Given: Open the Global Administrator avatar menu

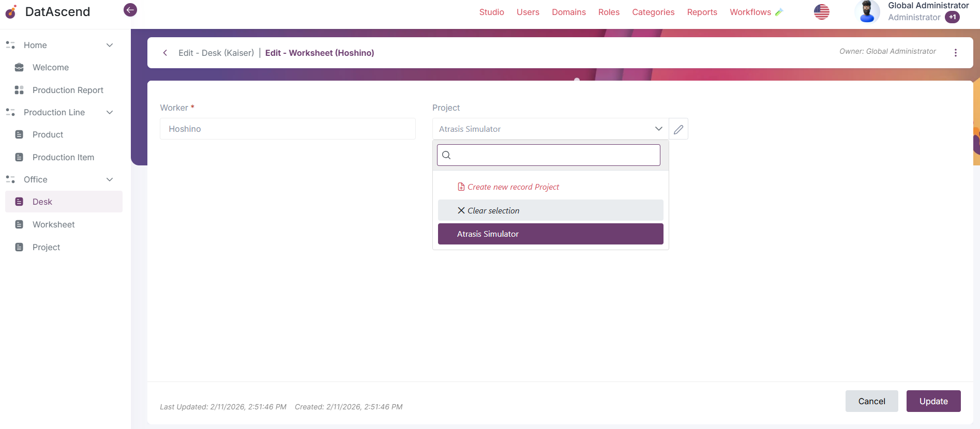Looking at the screenshot, I should (867, 11).
